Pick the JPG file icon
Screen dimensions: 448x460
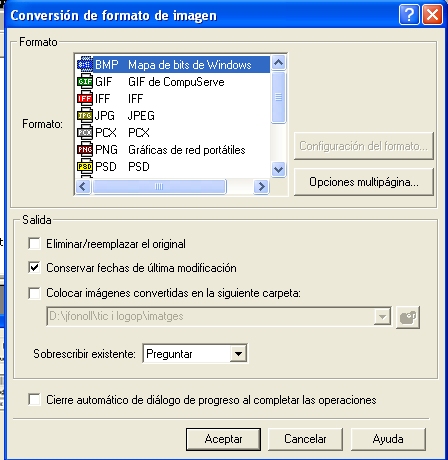pyautogui.click(x=85, y=115)
